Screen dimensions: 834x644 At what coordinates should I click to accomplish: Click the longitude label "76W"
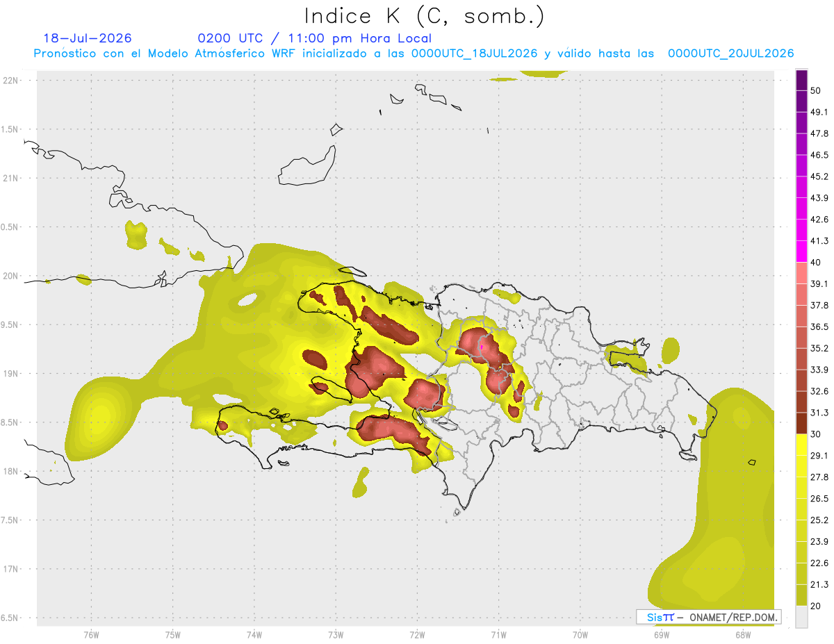[x=91, y=634]
